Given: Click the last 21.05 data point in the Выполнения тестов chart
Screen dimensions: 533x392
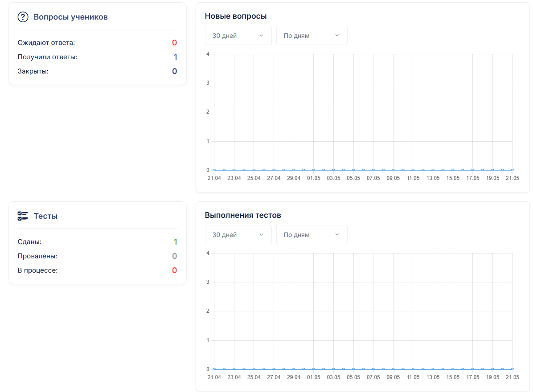Looking at the screenshot, I should tap(512, 369).
